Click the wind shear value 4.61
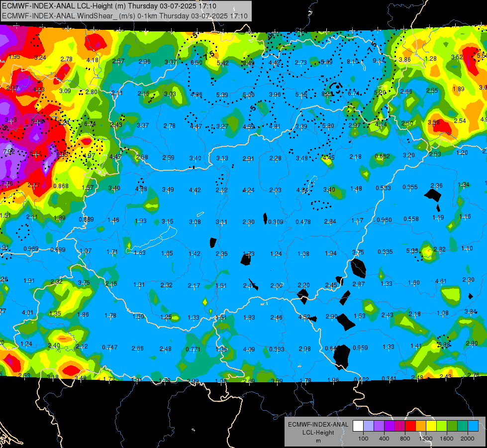 (441, 281)
